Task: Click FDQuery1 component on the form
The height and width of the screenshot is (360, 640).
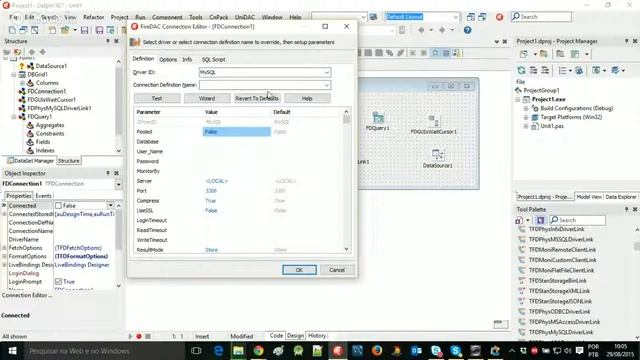Action: (378, 121)
